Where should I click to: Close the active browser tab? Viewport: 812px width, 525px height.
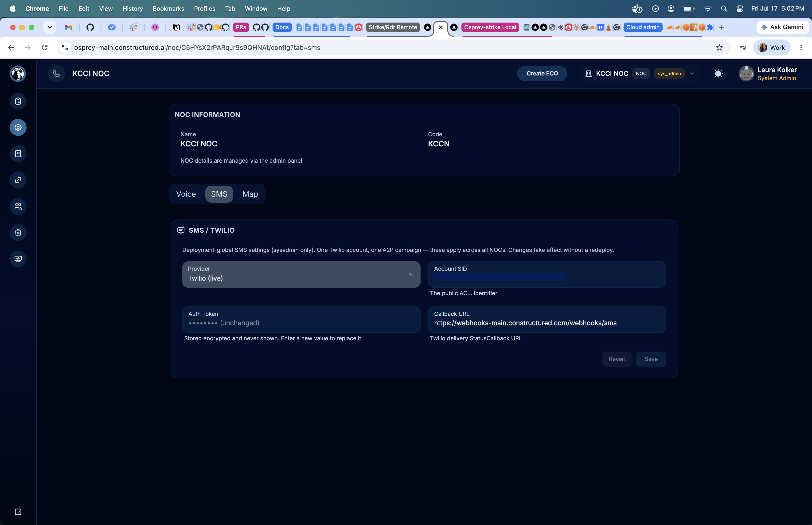441,27
